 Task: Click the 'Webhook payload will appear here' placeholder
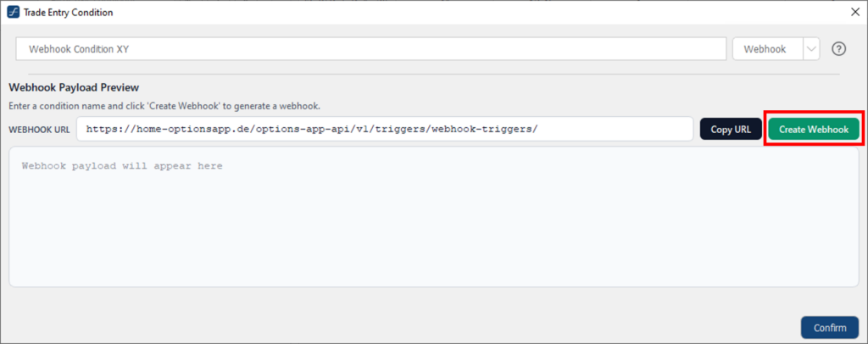point(122,166)
